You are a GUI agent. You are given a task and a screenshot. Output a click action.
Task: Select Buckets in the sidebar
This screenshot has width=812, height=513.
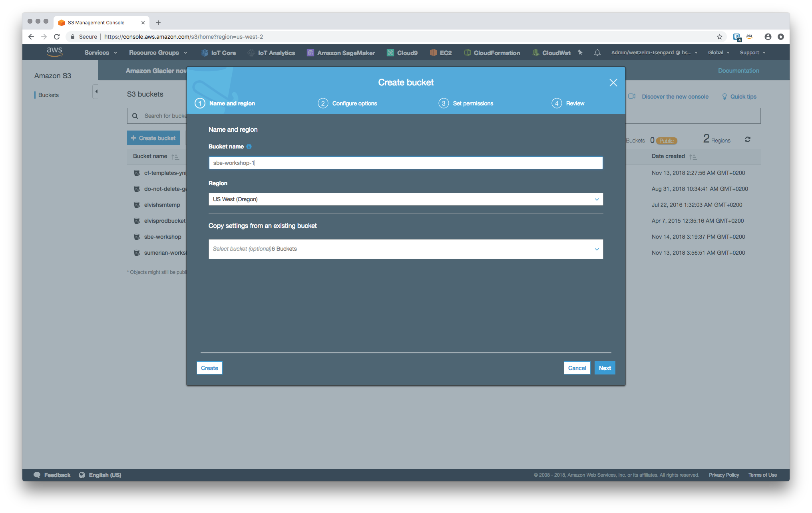point(48,95)
